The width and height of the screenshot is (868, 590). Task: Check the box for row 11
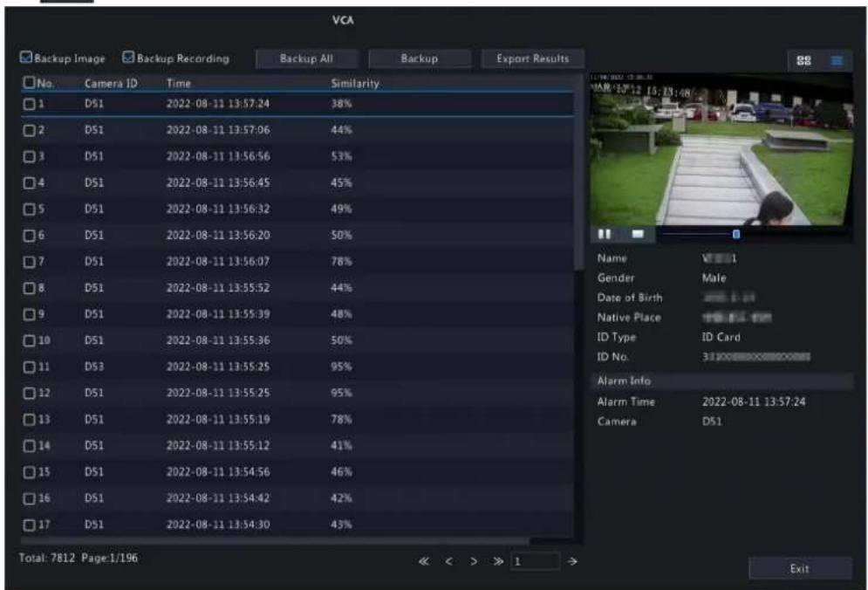pos(30,367)
